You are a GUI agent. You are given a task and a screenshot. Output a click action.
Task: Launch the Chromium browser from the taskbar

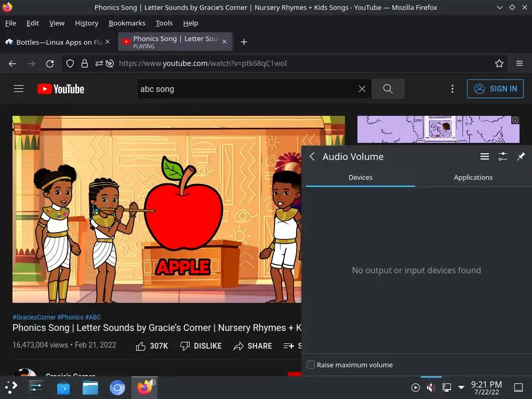click(117, 388)
